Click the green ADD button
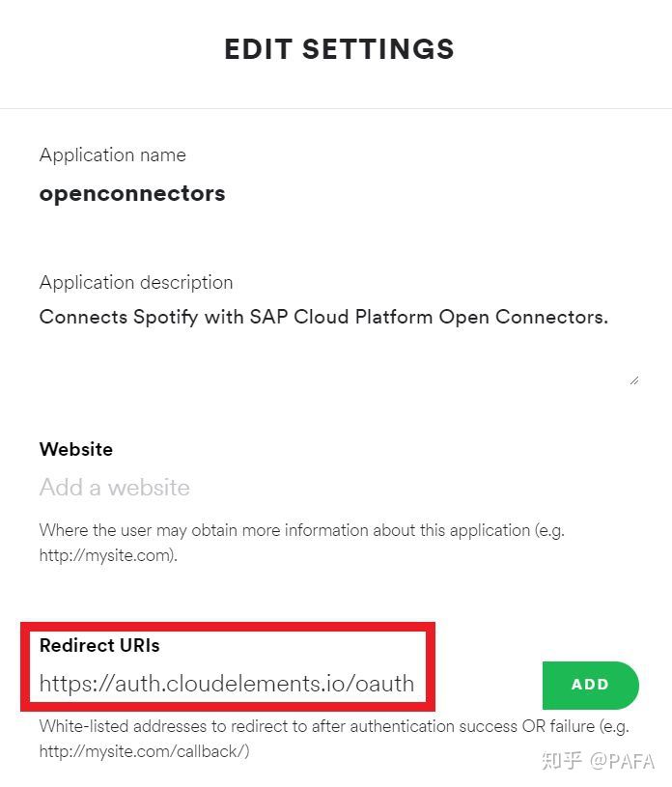Image resolution: width=672 pixels, height=787 pixels. tap(590, 685)
